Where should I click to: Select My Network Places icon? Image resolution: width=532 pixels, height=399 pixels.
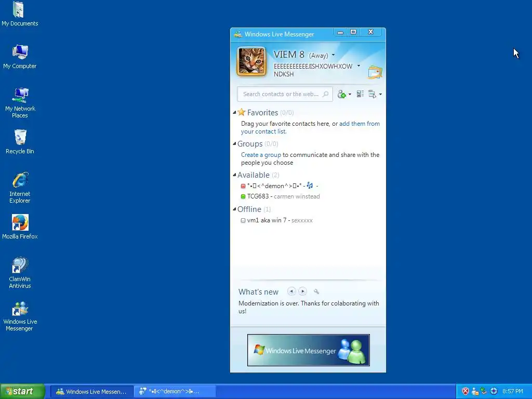click(x=20, y=102)
